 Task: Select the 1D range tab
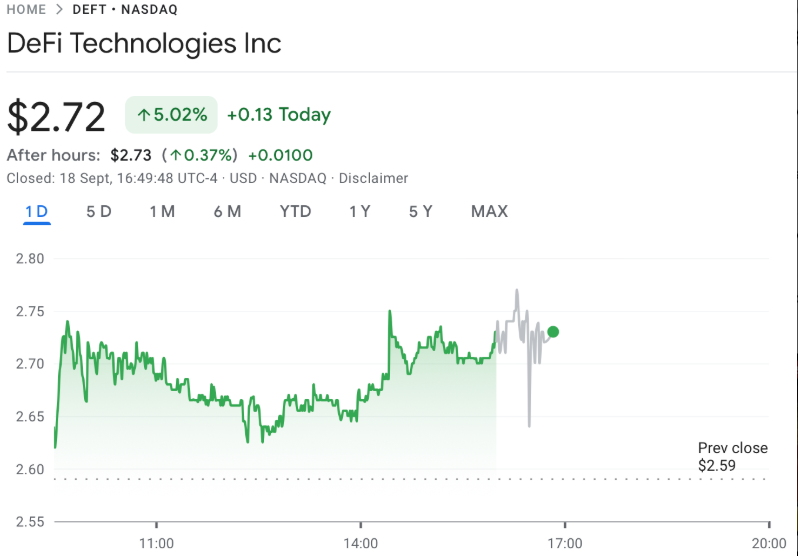pyautogui.click(x=36, y=211)
